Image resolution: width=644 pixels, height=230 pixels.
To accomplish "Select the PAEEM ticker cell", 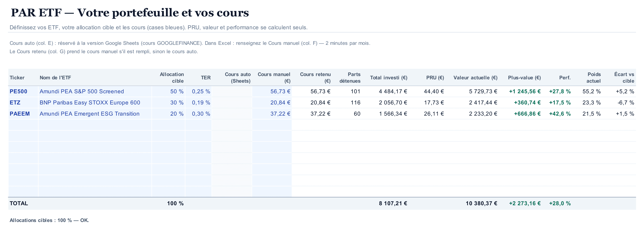I will (x=23, y=114).
